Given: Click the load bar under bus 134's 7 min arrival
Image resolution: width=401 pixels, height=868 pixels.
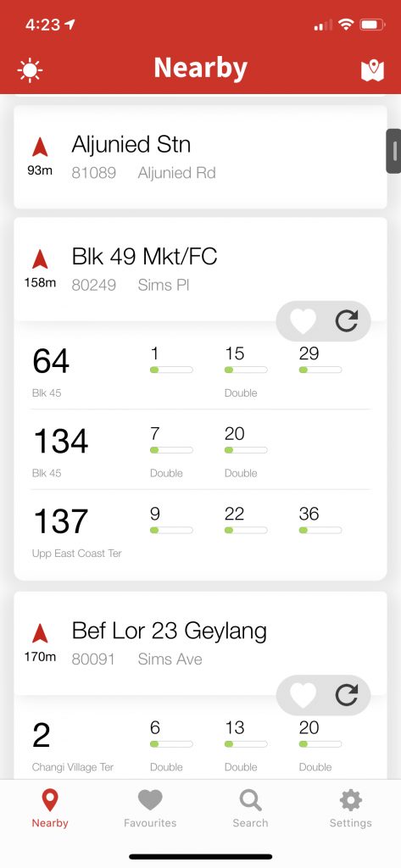Looking at the screenshot, I should [x=171, y=450].
